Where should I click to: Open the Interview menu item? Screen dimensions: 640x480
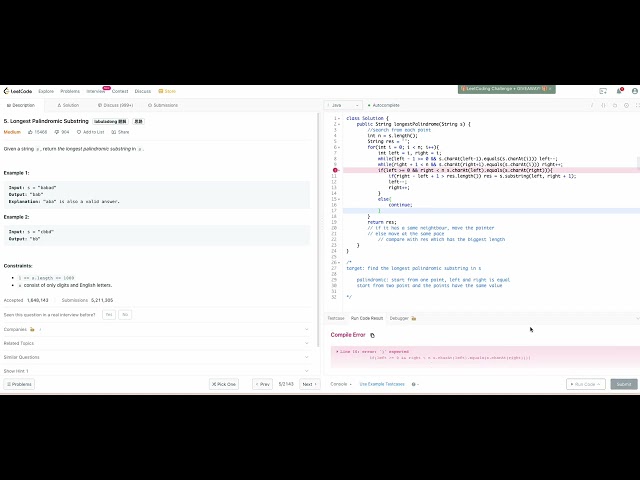[96, 91]
